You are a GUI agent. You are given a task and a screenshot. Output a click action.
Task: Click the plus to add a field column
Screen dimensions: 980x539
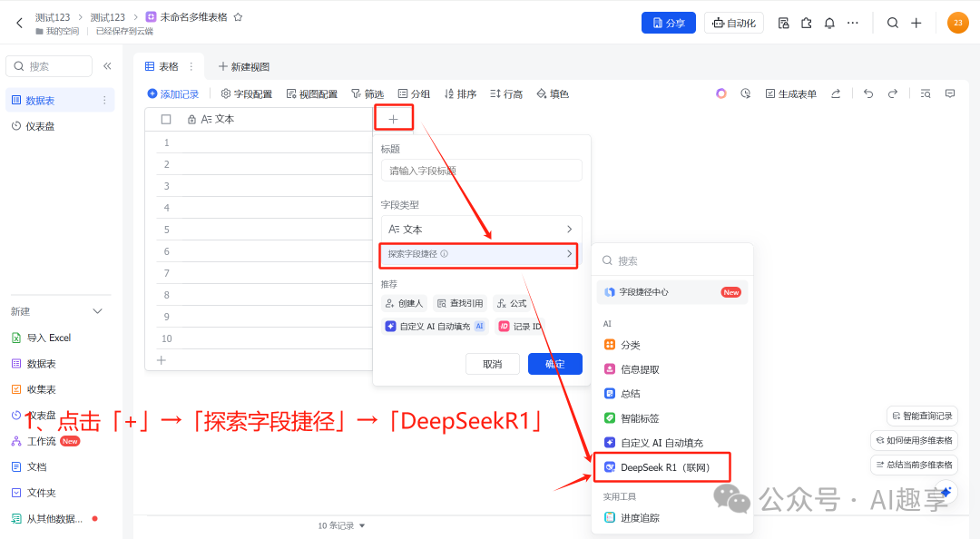coord(393,119)
